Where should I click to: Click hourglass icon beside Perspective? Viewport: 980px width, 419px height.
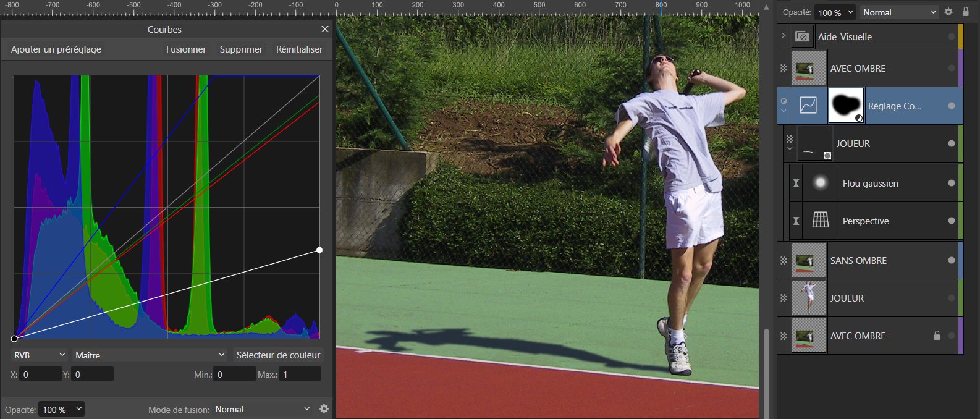pos(796,221)
